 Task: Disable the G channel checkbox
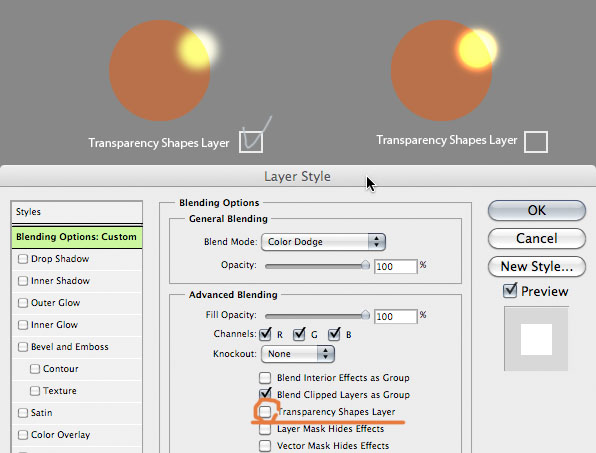[300, 334]
